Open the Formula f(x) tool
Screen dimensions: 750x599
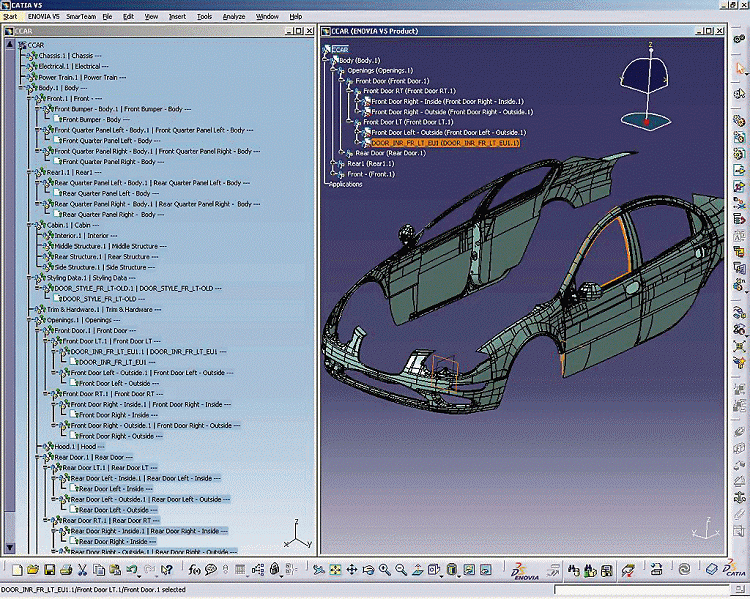click(x=194, y=570)
